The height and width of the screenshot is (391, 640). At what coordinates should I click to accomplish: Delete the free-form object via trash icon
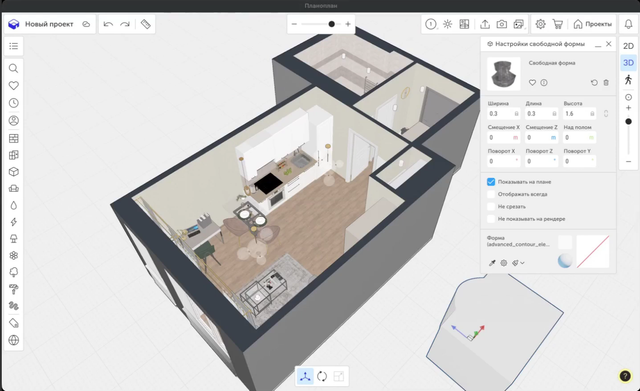(606, 82)
